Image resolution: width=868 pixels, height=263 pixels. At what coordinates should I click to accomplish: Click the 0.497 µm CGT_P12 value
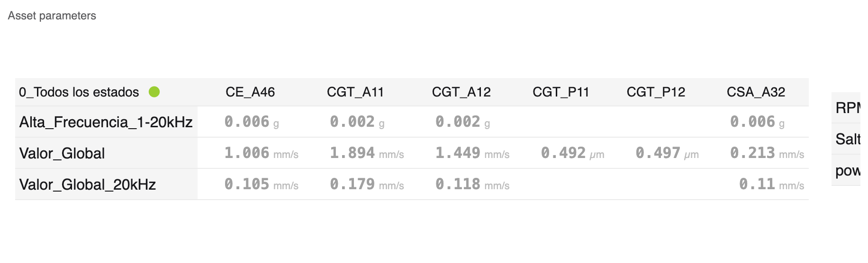click(667, 153)
